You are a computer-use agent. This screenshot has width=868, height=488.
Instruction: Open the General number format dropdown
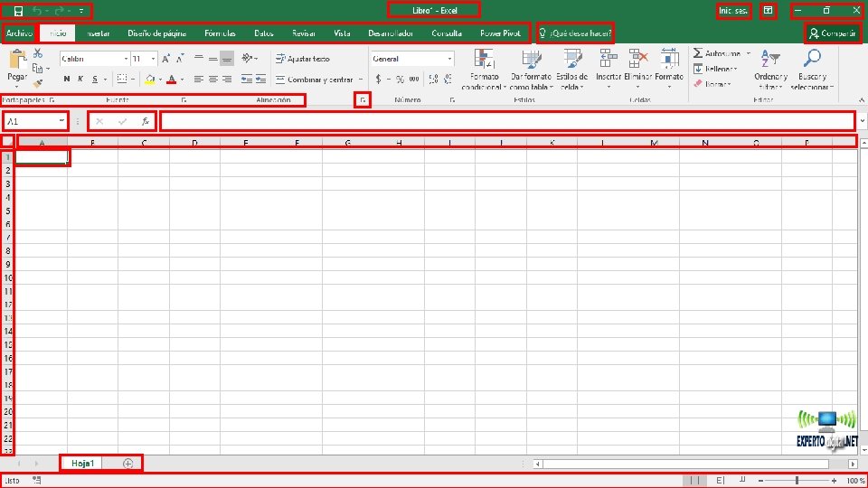[x=449, y=59]
